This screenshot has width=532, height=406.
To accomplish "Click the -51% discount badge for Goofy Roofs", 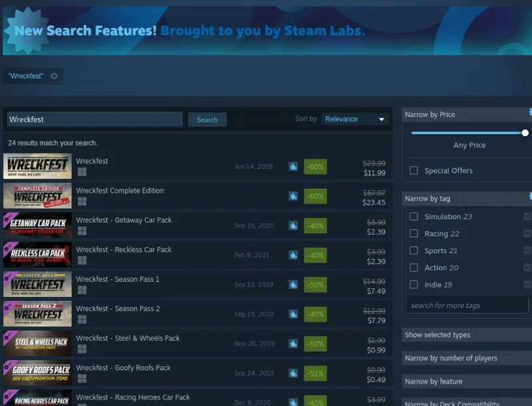I will pyautogui.click(x=315, y=373).
